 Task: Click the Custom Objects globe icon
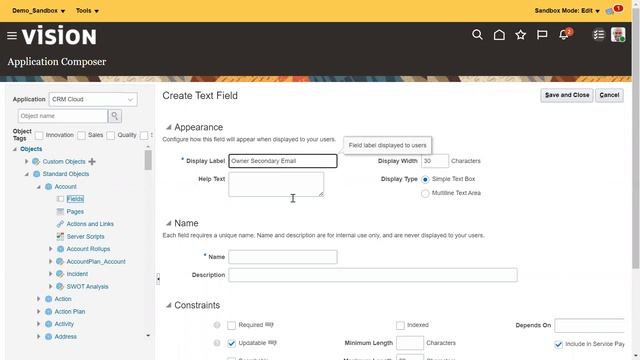pos(36,162)
